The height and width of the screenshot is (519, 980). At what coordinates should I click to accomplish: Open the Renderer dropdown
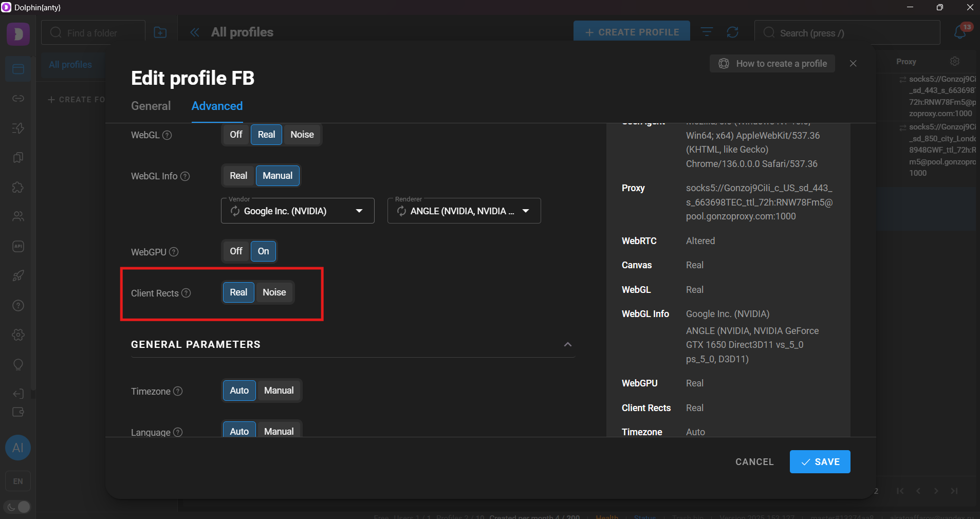click(x=526, y=211)
